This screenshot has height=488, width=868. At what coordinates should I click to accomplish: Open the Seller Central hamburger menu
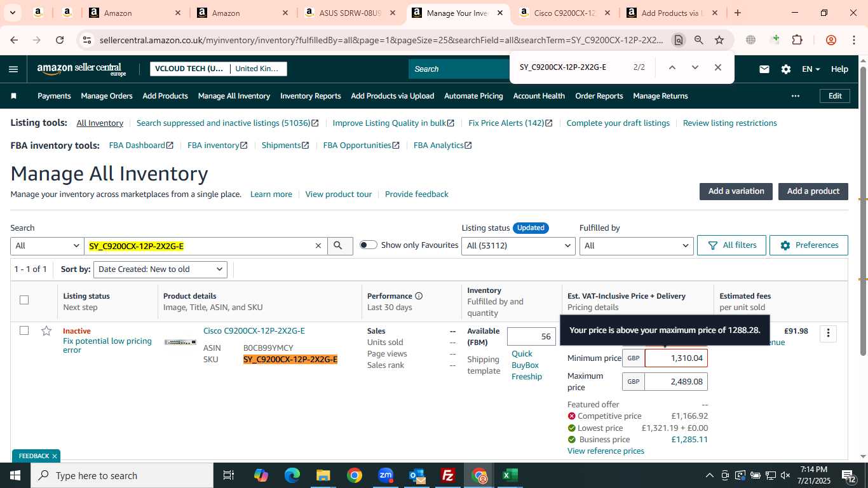[x=13, y=69]
